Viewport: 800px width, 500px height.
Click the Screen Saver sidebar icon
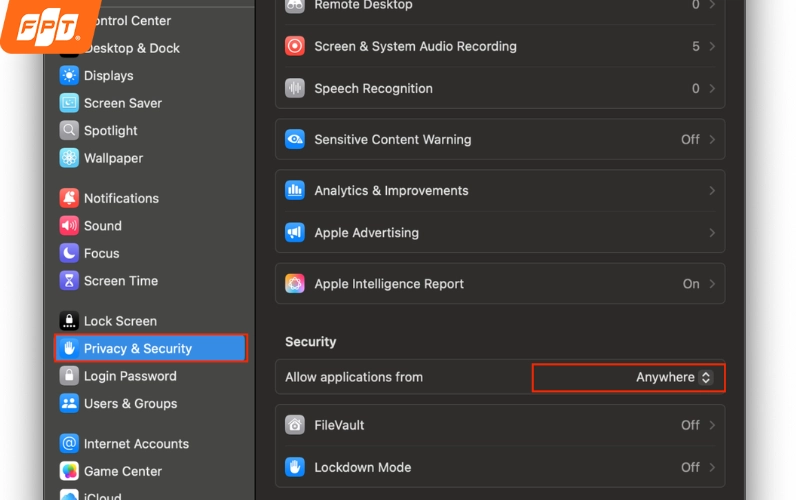pyautogui.click(x=69, y=103)
